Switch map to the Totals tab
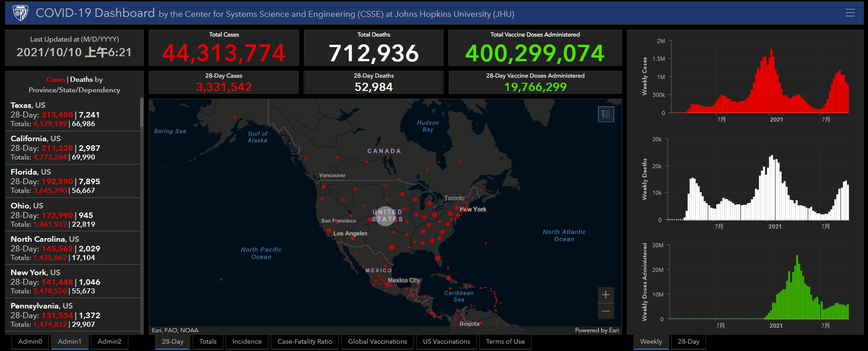Image resolution: width=868 pixels, height=351 pixels. click(x=208, y=341)
